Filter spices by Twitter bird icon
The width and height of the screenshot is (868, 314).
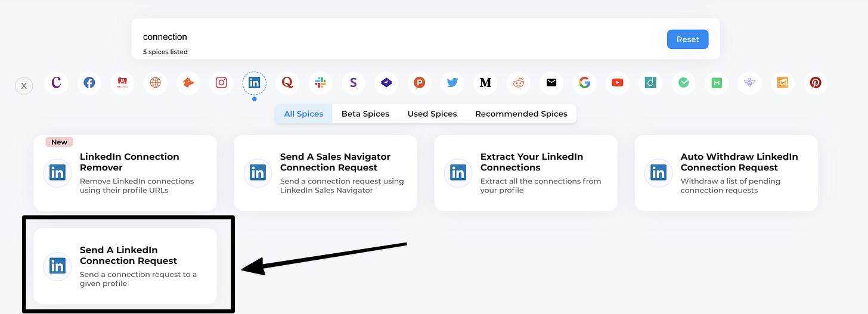click(452, 83)
